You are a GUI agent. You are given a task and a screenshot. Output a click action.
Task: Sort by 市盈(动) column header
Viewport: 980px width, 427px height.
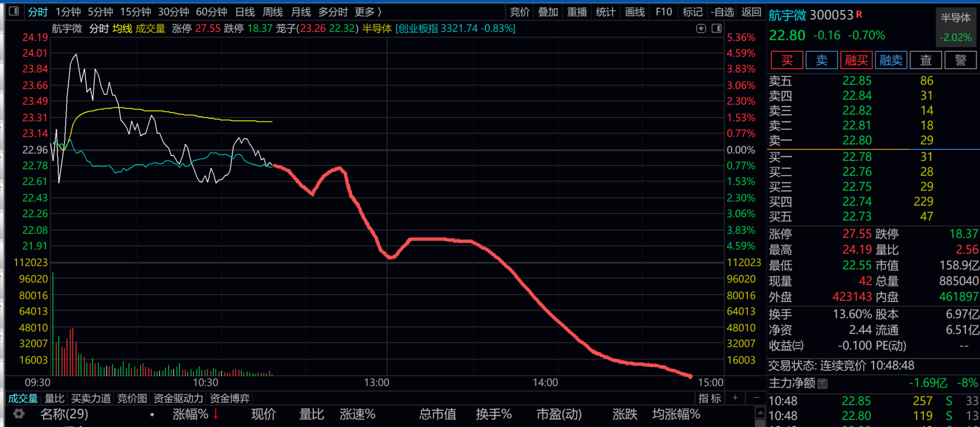point(559,414)
